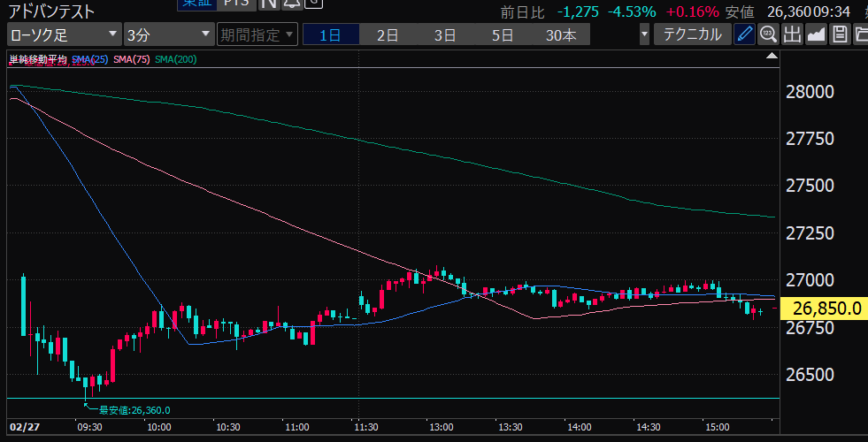Click the SMA(200) green legend label
The height and width of the screenshot is (442, 868).
tap(175, 59)
